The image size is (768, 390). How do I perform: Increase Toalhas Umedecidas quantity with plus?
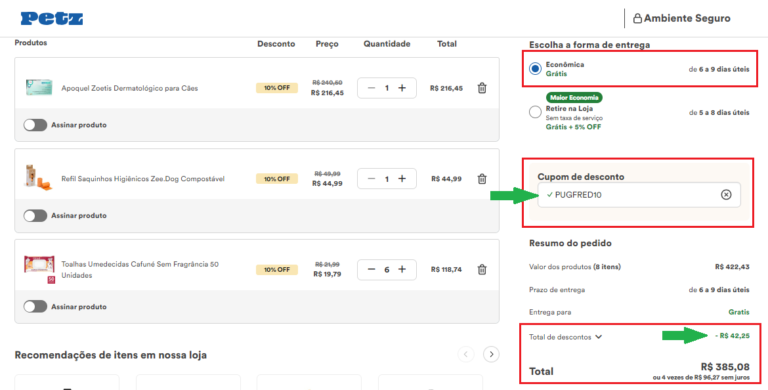pyautogui.click(x=402, y=269)
